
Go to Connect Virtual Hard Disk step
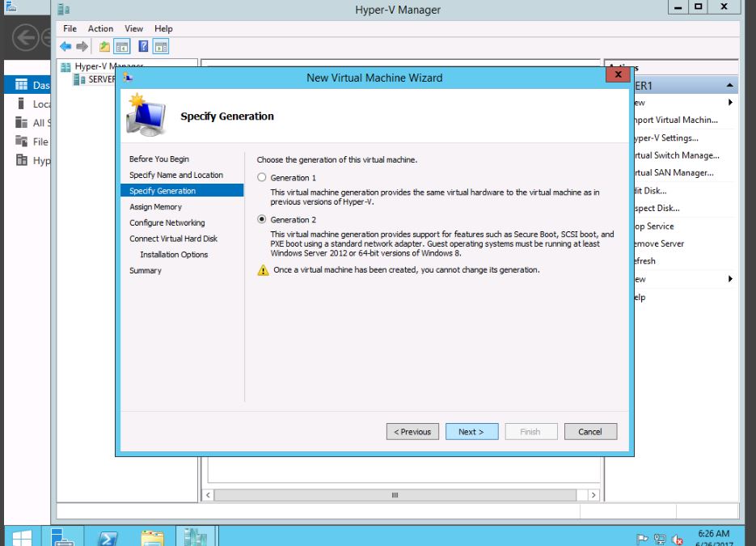[173, 239]
